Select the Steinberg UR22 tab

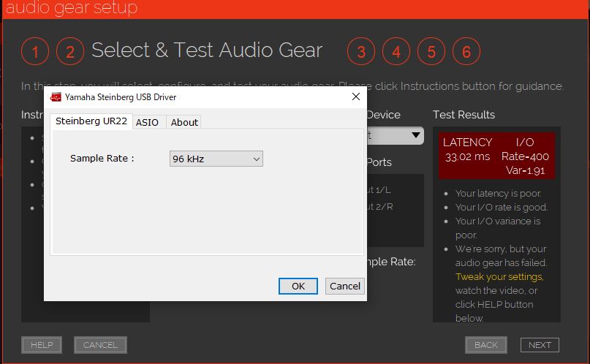point(91,121)
